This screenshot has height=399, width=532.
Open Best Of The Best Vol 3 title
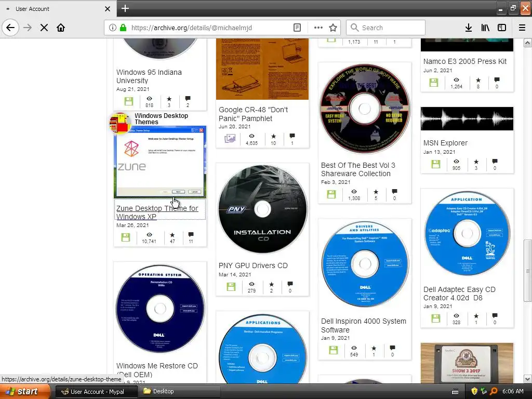point(358,169)
